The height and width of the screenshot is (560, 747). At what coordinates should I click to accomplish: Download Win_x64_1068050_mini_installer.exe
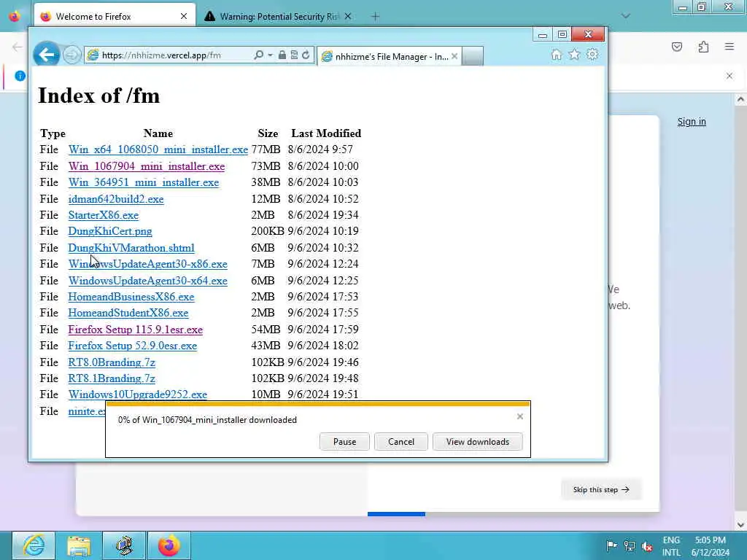[158, 149]
